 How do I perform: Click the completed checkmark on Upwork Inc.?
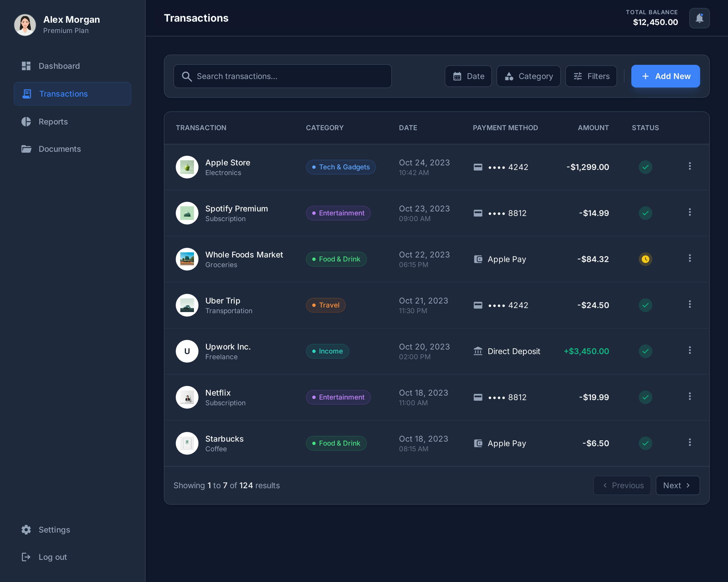click(x=645, y=351)
